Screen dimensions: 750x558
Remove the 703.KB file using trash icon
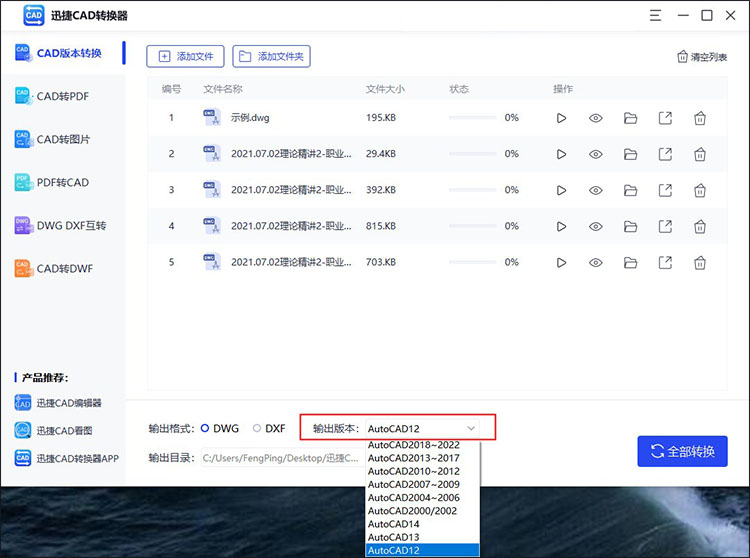[x=700, y=263]
